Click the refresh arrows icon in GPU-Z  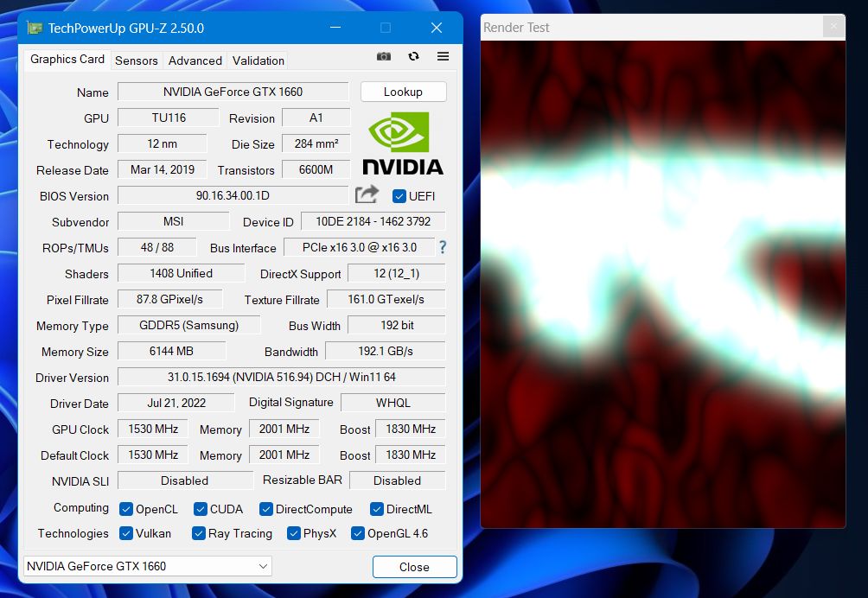[413, 56]
